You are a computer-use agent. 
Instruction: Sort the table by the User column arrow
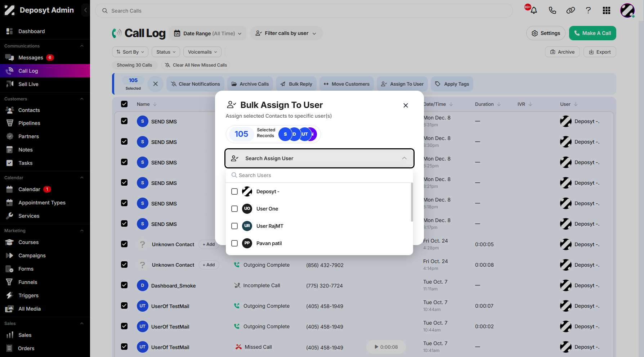point(576,104)
